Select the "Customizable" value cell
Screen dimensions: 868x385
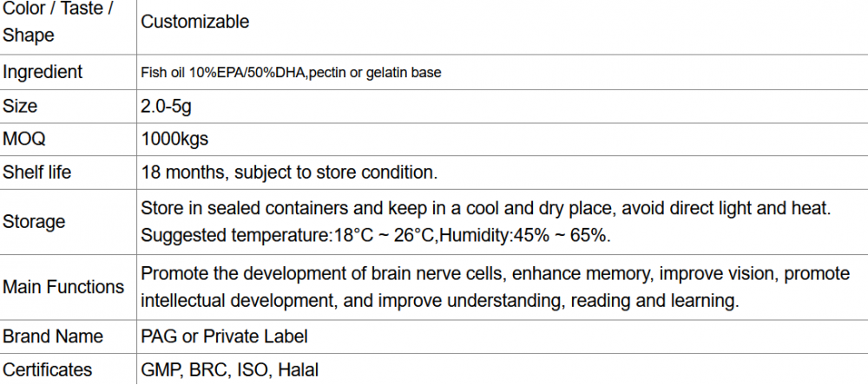pyautogui.click(x=194, y=23)
